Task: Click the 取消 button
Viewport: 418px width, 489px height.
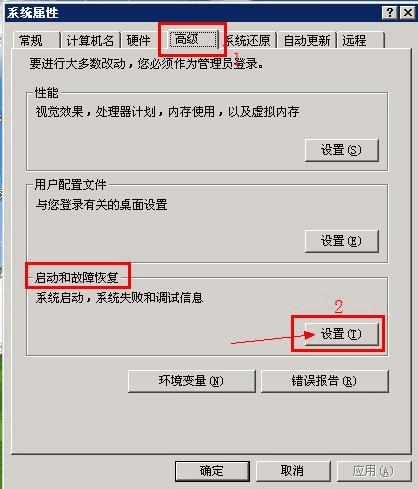Action: pos(293,471)
